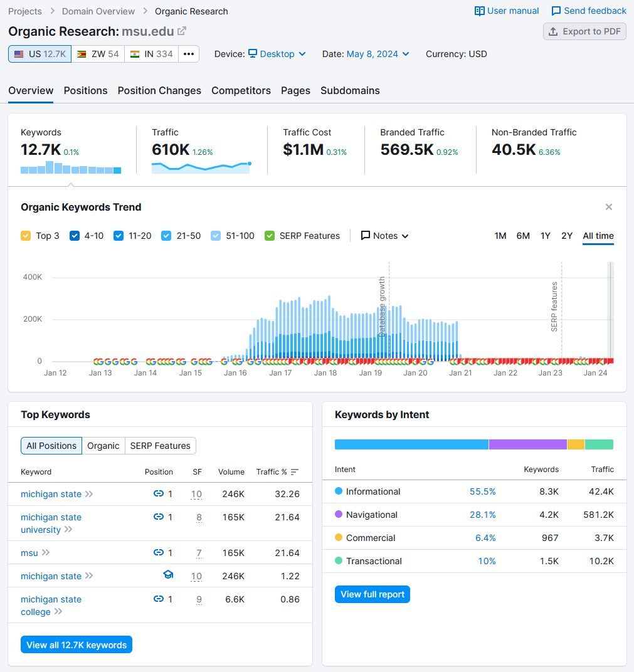Open the Send feedback link

589,11
